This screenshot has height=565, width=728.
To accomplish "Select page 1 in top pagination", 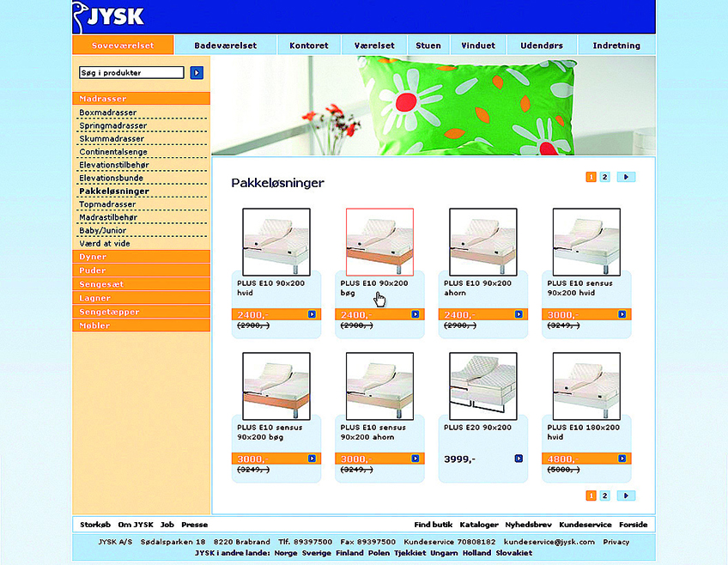I will [591, 177].
